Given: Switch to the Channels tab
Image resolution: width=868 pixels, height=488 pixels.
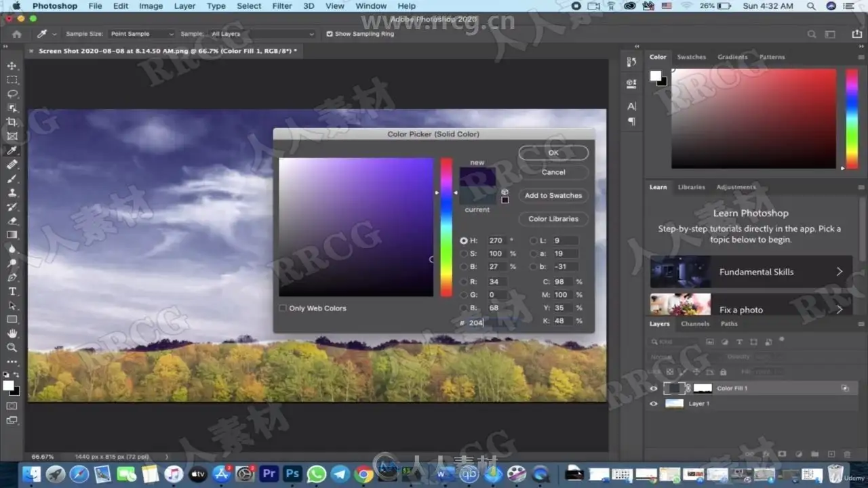Looking at the screenshot, I should tap(695, 324).
